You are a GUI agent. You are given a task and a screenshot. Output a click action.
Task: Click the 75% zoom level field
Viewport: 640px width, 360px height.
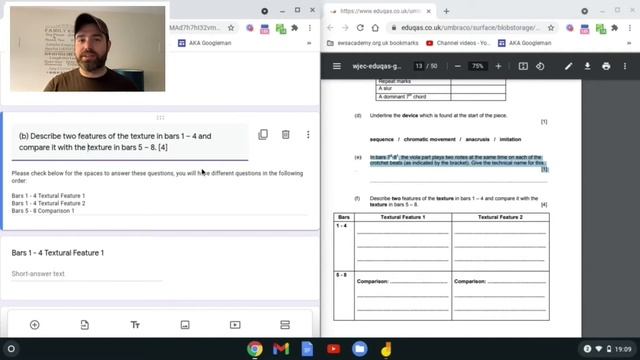[x=478, y=66]
